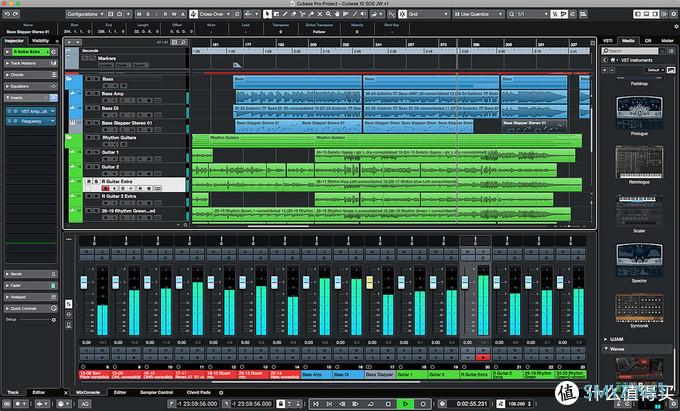Toggle the left zone visibility button
This screenshot has height=411, width=680.
pyautogui.click(x=638, y=14)
